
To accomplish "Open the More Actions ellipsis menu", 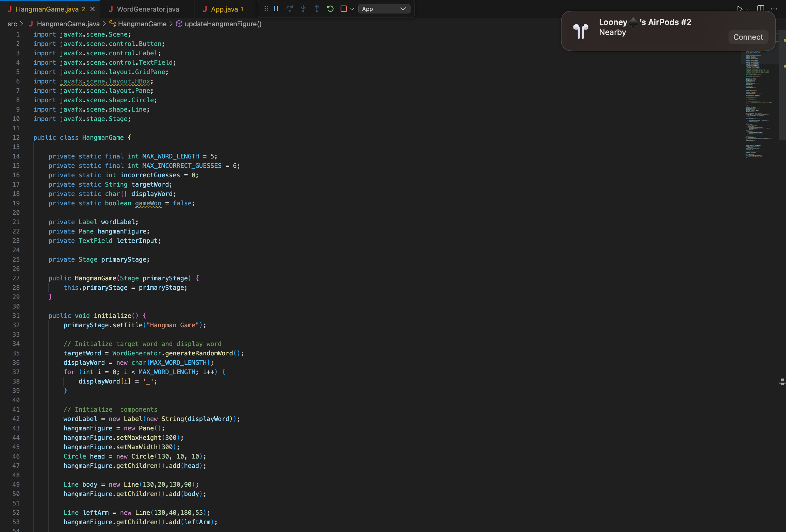I will (x=774, y=9).
